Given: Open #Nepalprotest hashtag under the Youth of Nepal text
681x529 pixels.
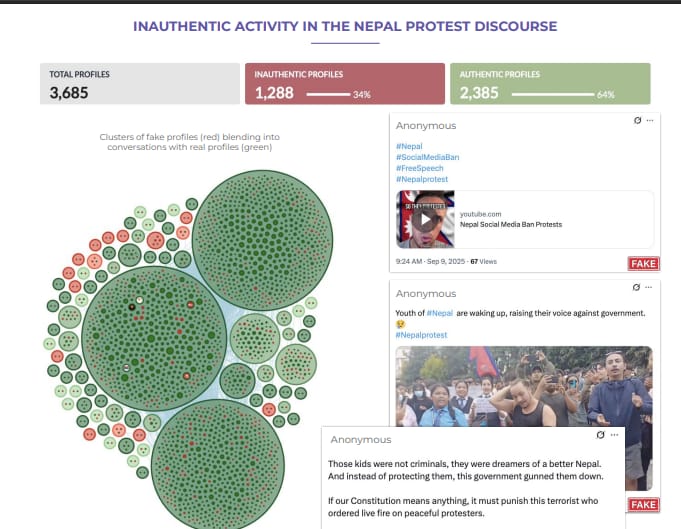Looking at the screenshot, I should click(422, 335).
